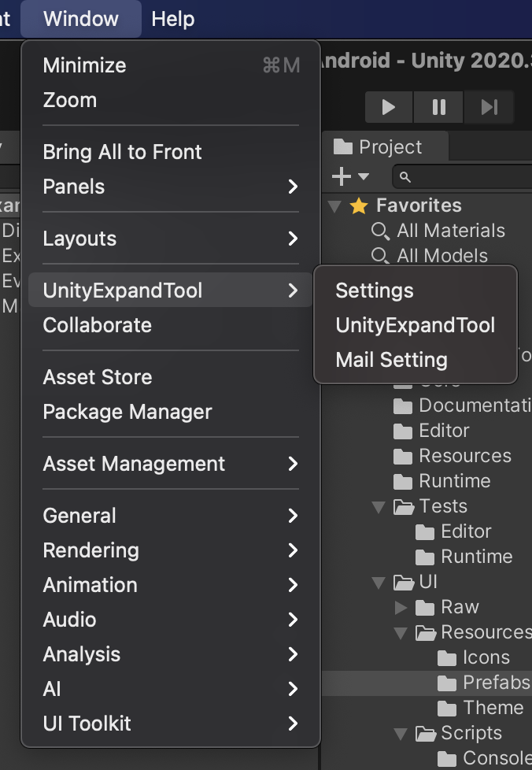Image resolution: width=532 pixels, height=770 pixels.
Task: Click the Documentation folder icon
Action: click(403, 406)
